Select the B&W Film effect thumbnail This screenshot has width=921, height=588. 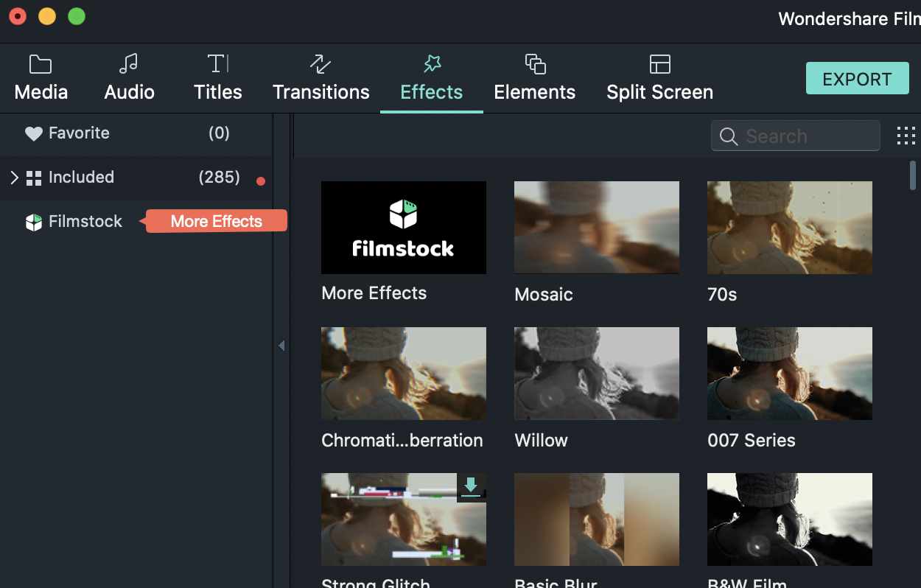point(790,519)
